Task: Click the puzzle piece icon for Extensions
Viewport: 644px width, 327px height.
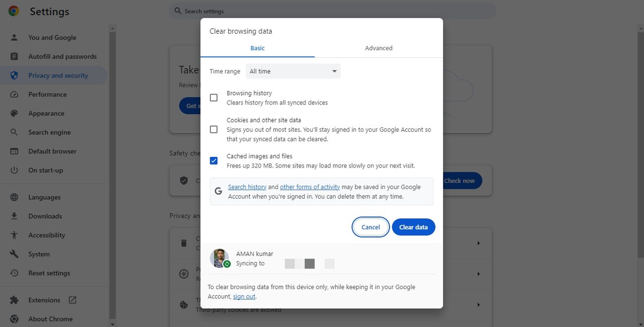Action: click(x=14, y=300)
